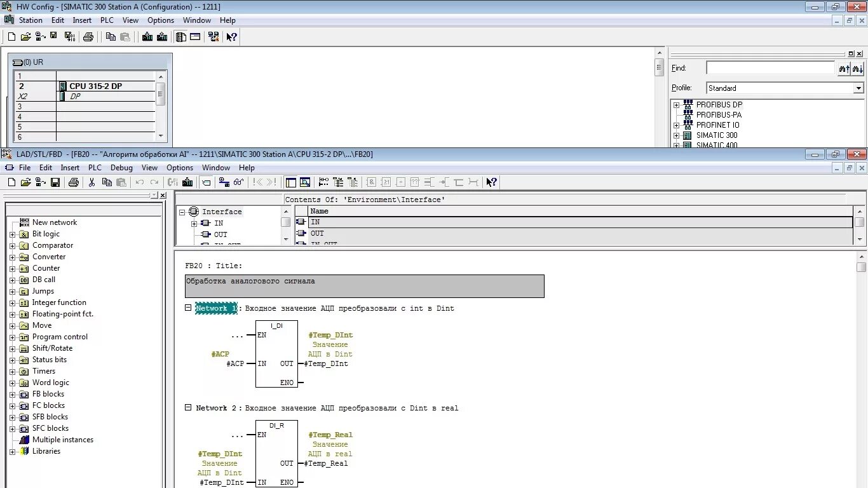Open the Options menu in HW Config
The image size is (868, 488).
tap(161, 20)
